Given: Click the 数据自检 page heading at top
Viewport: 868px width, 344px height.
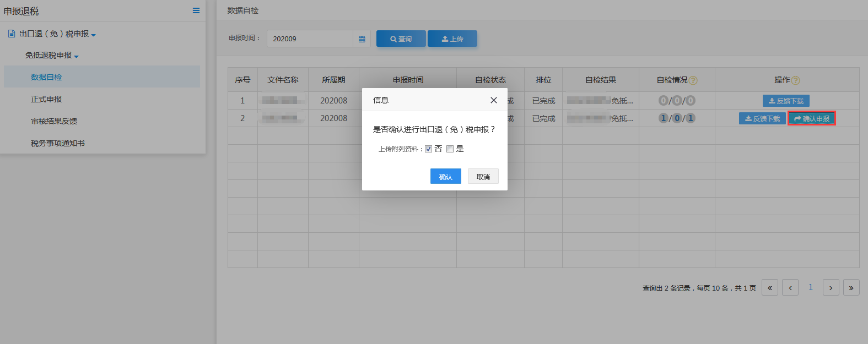Looking at the screenshot, I should click(x=243, y=10).
